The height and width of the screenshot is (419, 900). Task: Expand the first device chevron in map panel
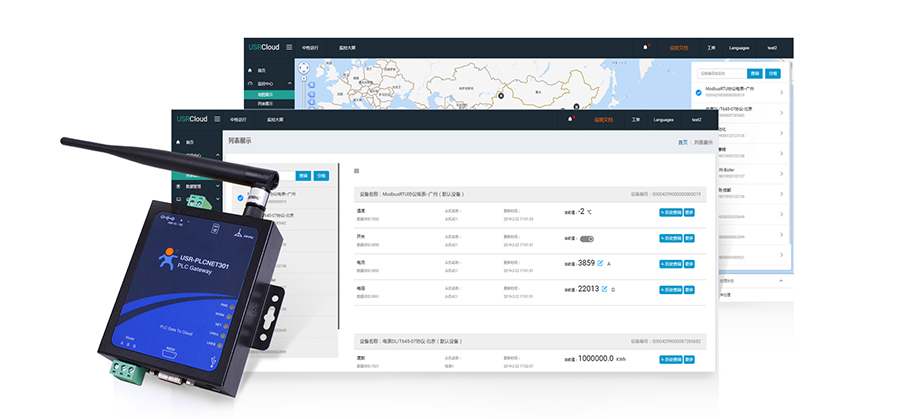(x=781, y=92)
